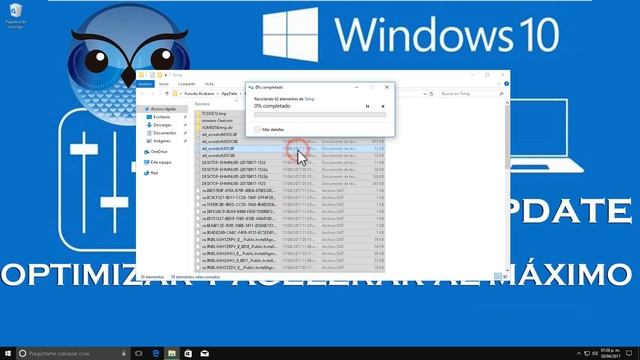The width and height of the screenshot is (640, 360).
Task: Open address bar history dropdown
Action: pyautogui.click(x=424, y=94)
